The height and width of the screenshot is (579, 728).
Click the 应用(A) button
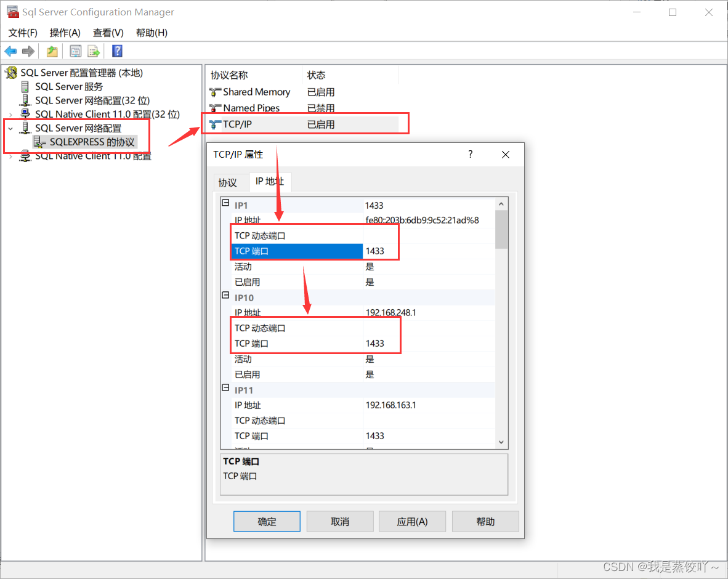412,522
